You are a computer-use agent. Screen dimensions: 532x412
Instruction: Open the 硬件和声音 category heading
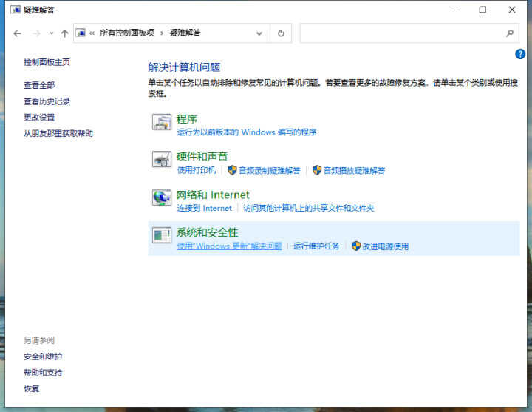202,156
